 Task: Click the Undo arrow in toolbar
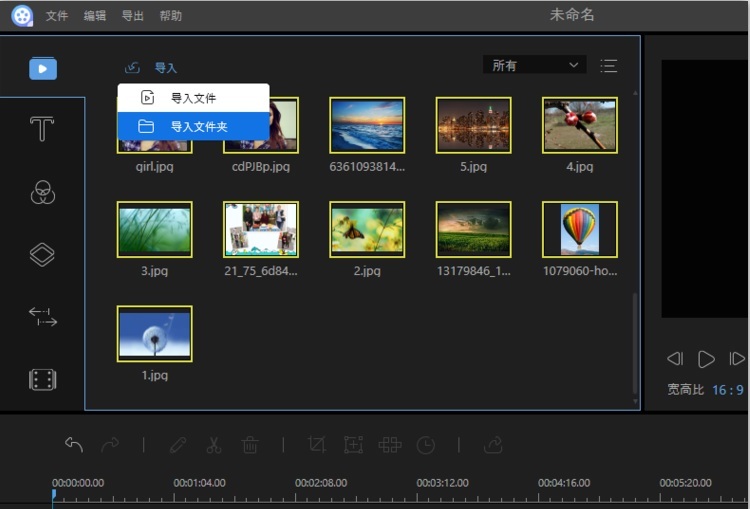(74, 445)
